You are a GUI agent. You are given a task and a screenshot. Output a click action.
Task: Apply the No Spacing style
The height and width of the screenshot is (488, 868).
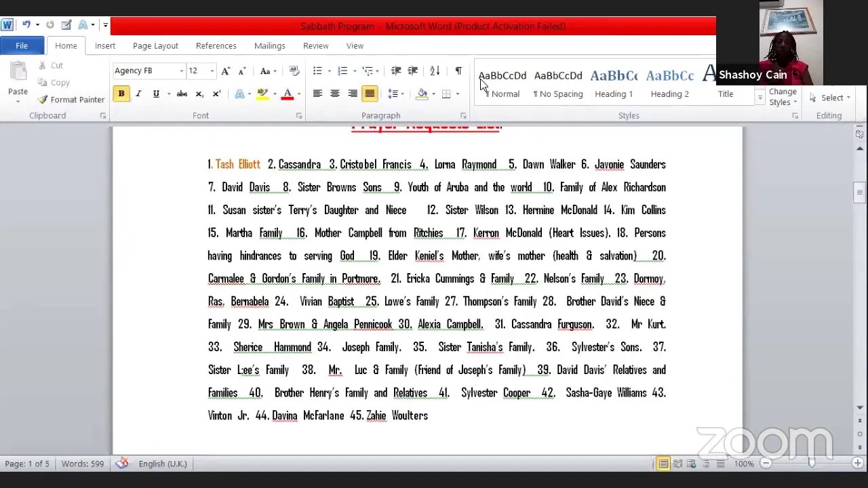(x=558, y=83)
